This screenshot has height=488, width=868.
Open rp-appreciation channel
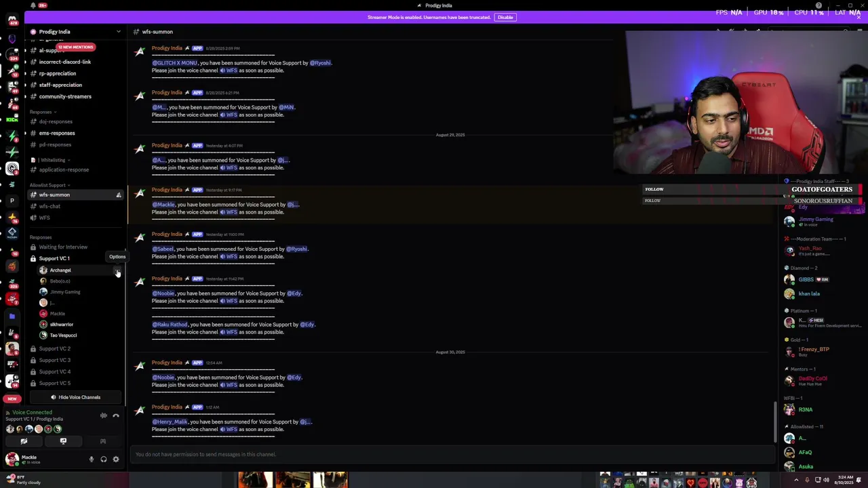click(58, 73)
